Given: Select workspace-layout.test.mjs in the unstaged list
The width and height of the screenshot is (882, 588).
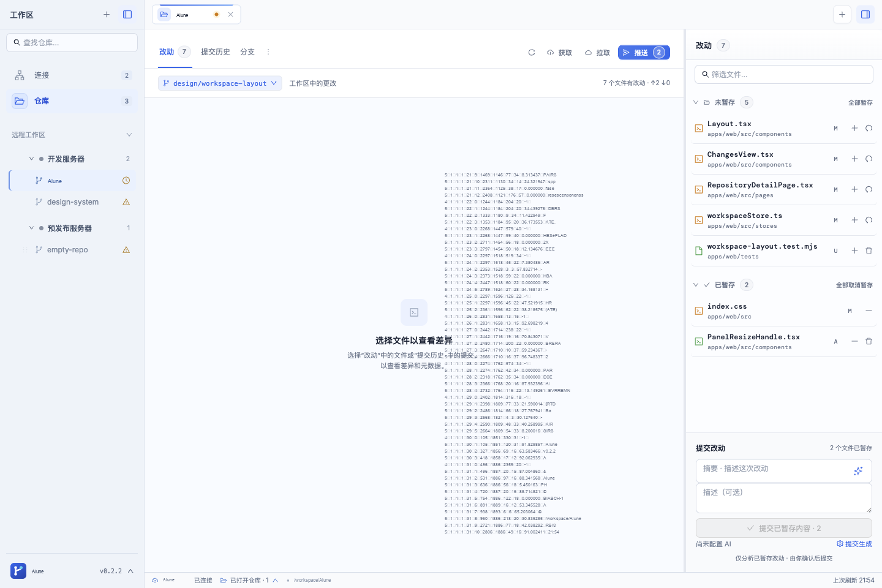Looking at the screenshot, I should pos(784,251).
